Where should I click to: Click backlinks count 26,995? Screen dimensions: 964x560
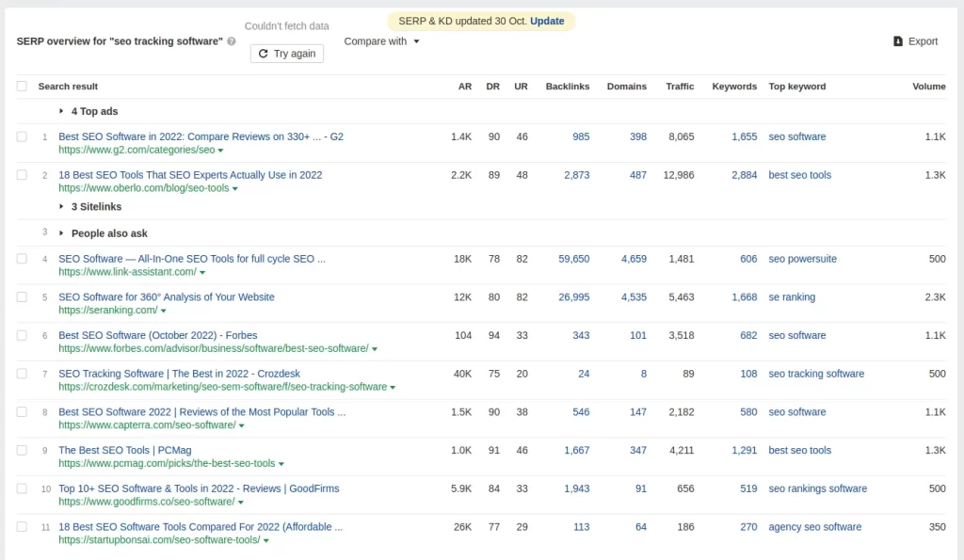click(x=573, y=296)
